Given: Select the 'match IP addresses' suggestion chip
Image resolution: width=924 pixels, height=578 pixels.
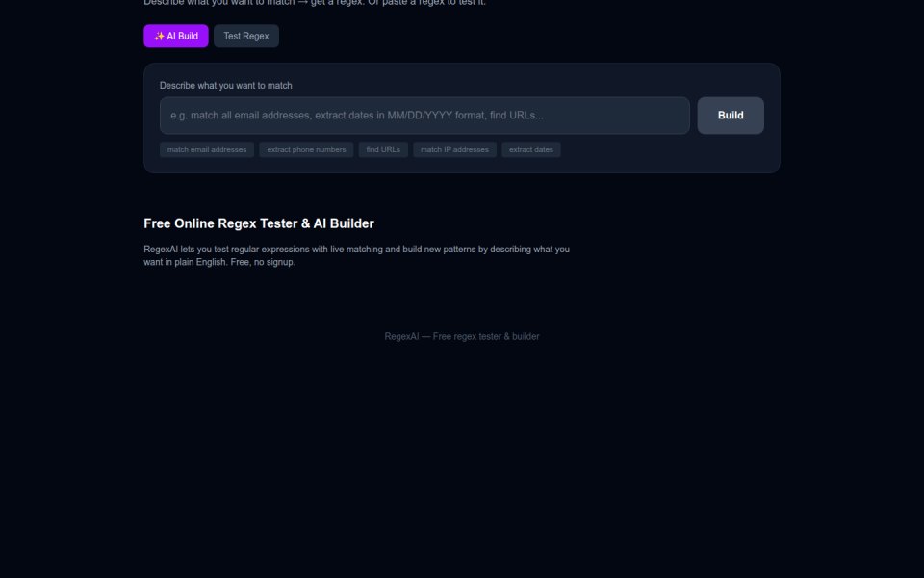Looking at the screenshot, I should (454, 150).
